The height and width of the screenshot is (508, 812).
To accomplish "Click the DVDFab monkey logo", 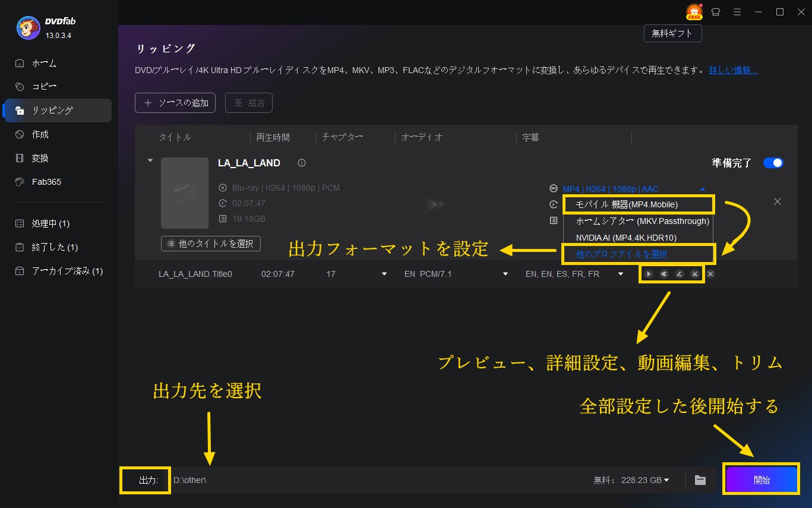I will [29, 27].
